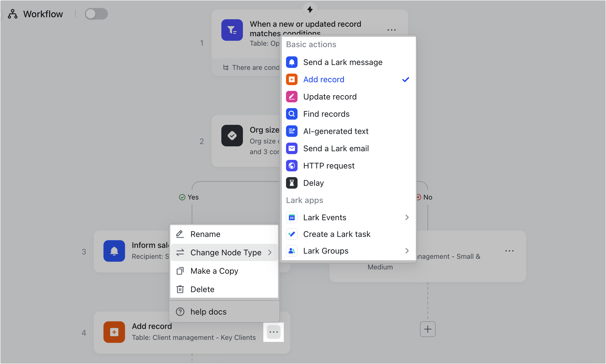Click the Inform sal node title
Image resolution: width=606 pixels, height=364 pixels.
coord(150,245)
